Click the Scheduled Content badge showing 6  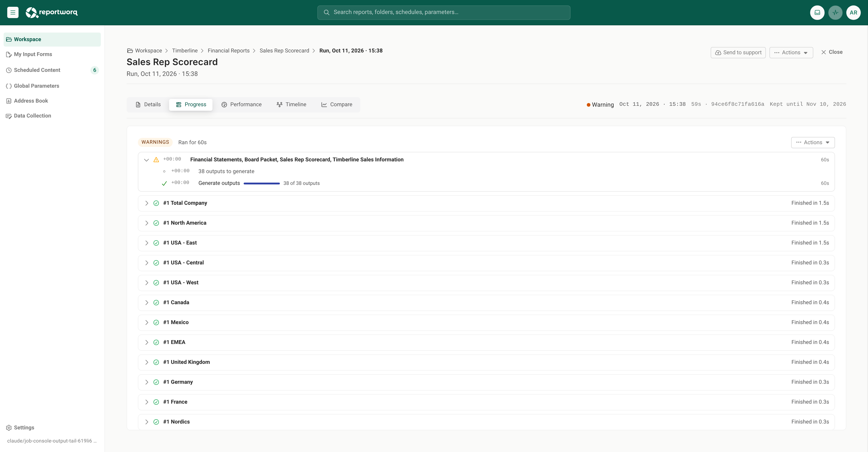tap(94, 70)
